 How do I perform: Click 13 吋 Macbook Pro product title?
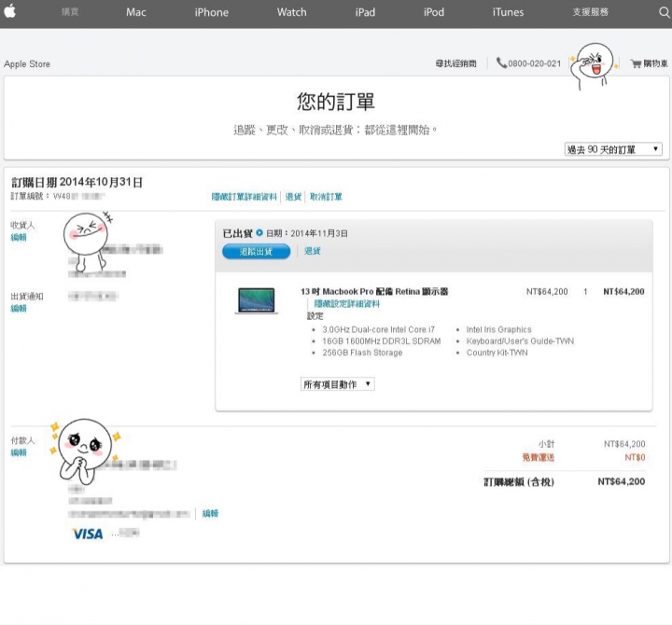(x=374, y=291)
